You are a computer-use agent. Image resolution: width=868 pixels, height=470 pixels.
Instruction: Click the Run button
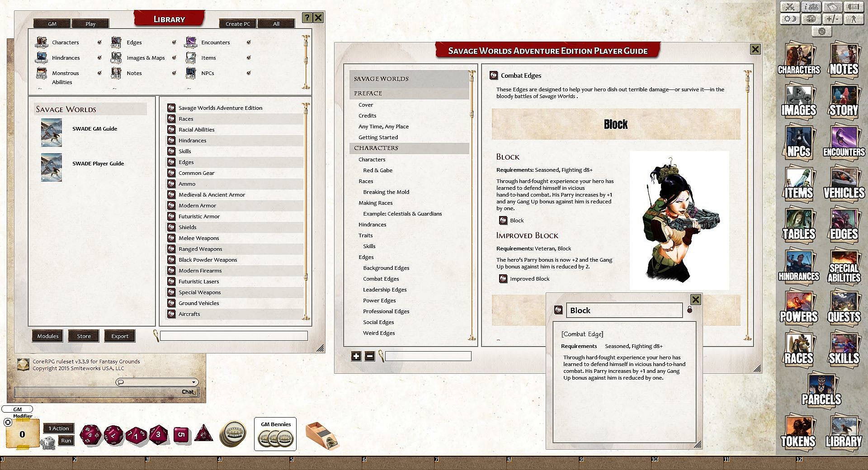point(66,441)
